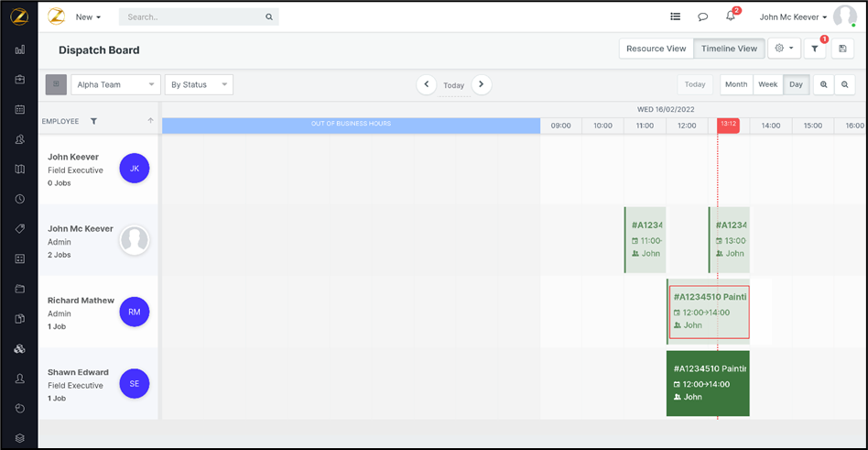This screenshot has width=868, height=450.
Task: Open the stacked cubes inventory icon in sidebar
Action: pos(20,348)
